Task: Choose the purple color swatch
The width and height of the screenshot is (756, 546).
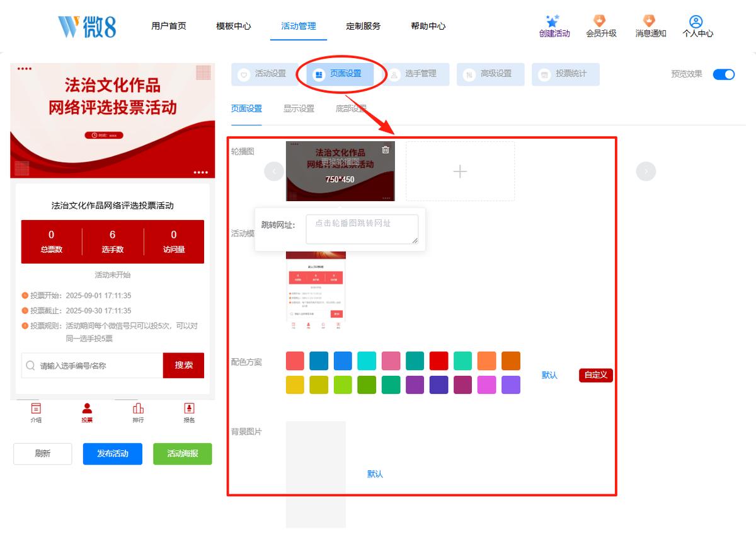Action: 415,385
